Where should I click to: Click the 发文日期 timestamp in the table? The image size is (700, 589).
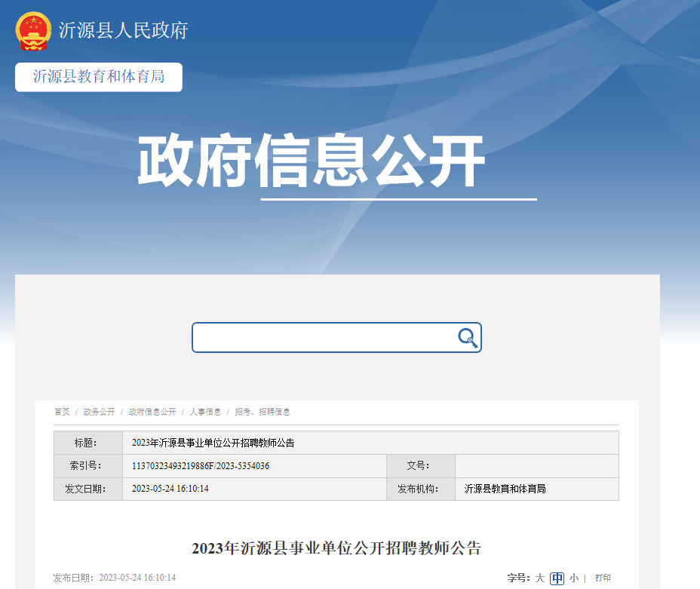pos(170,489)
